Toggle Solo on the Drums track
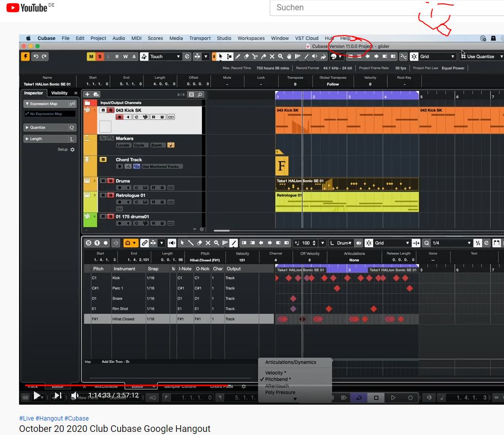504x435 pixels. pos(110,181)
